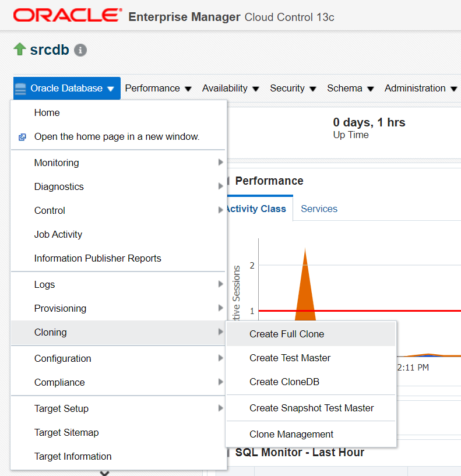Choose Create Test Master option

(290, 358)
